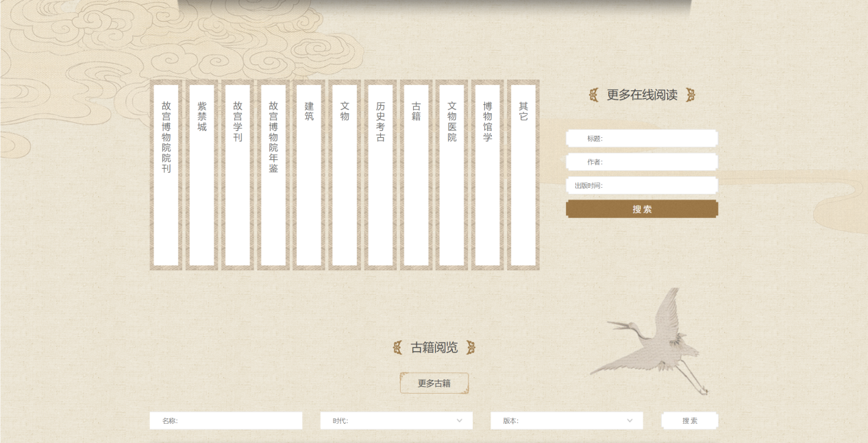Click the 名称 input field

(226, 420)
